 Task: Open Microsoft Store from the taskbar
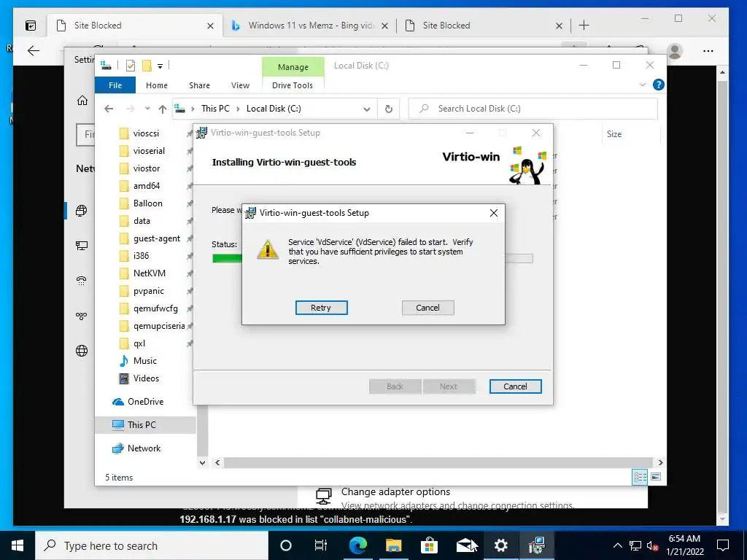click(x=429, y=545)
